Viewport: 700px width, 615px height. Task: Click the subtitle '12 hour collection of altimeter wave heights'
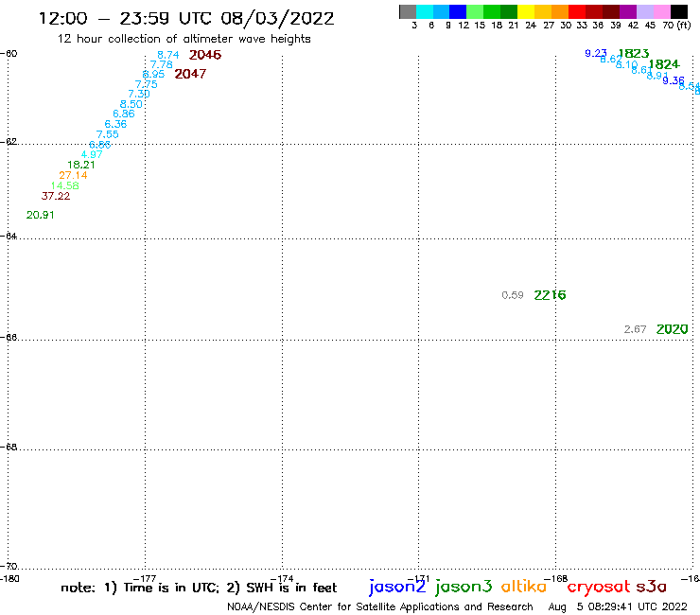[184, 39]
